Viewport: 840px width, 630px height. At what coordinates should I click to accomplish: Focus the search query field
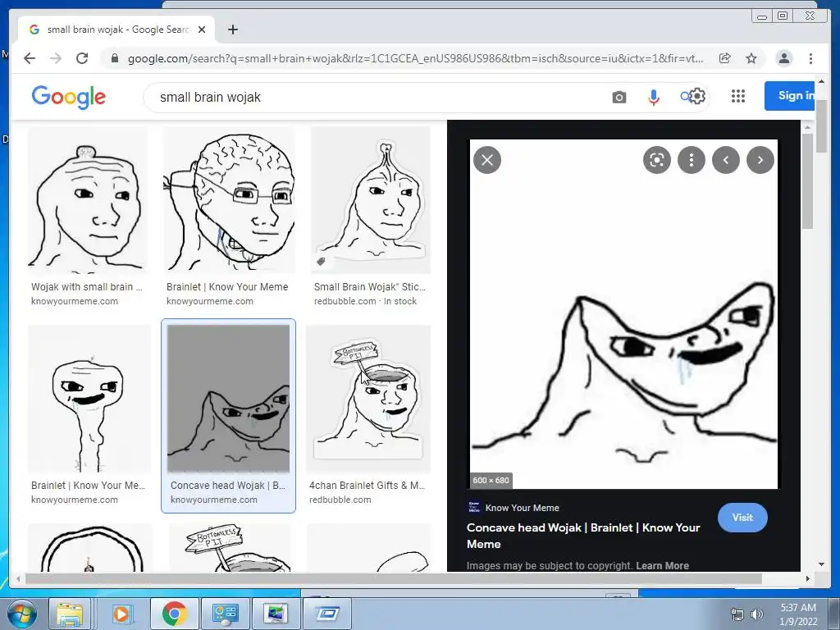(375, 97)
